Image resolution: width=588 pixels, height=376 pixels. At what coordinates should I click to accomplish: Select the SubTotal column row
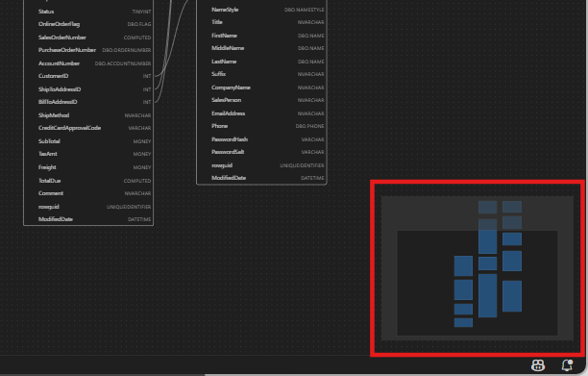click(x=88, y=141)
